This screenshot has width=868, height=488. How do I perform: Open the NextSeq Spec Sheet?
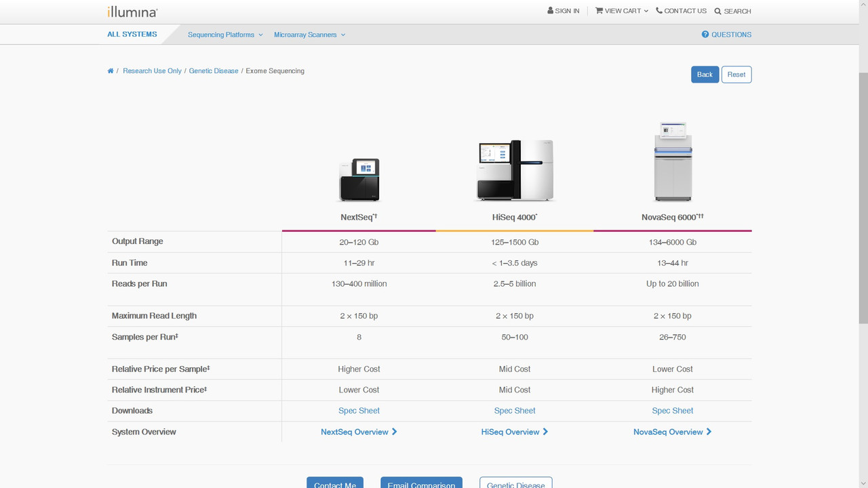359,411
